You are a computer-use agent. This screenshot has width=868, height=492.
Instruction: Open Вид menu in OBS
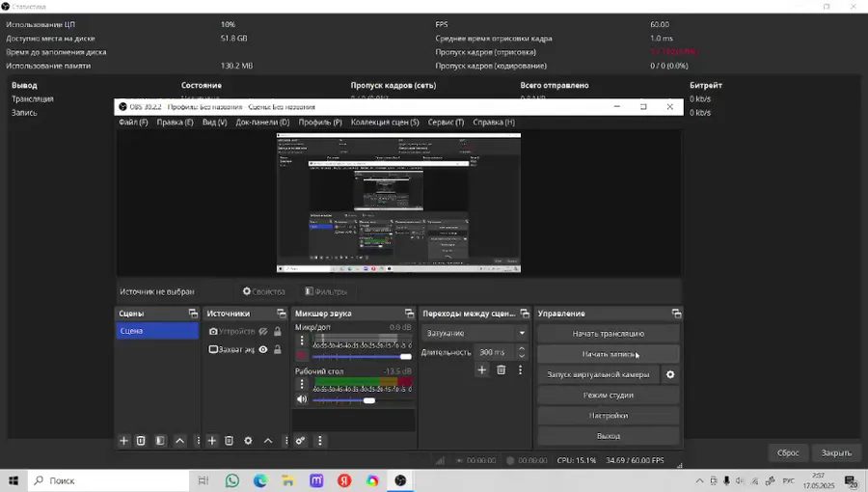click(x=214, y=123)
